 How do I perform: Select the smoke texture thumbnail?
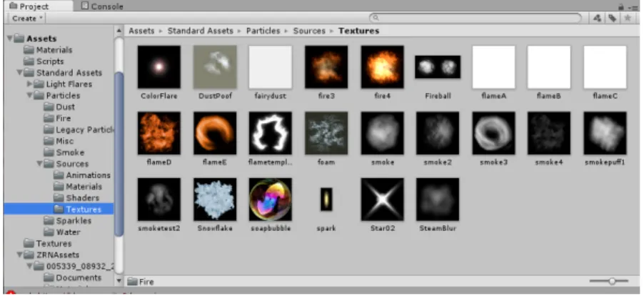[382, 133]
